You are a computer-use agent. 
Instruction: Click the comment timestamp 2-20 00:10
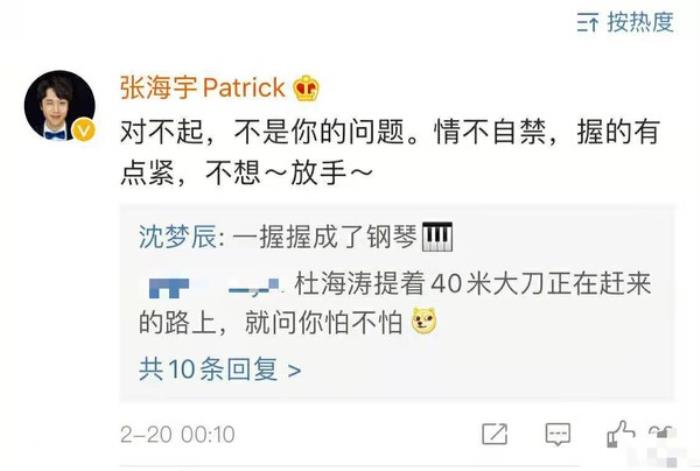[178, 434]
